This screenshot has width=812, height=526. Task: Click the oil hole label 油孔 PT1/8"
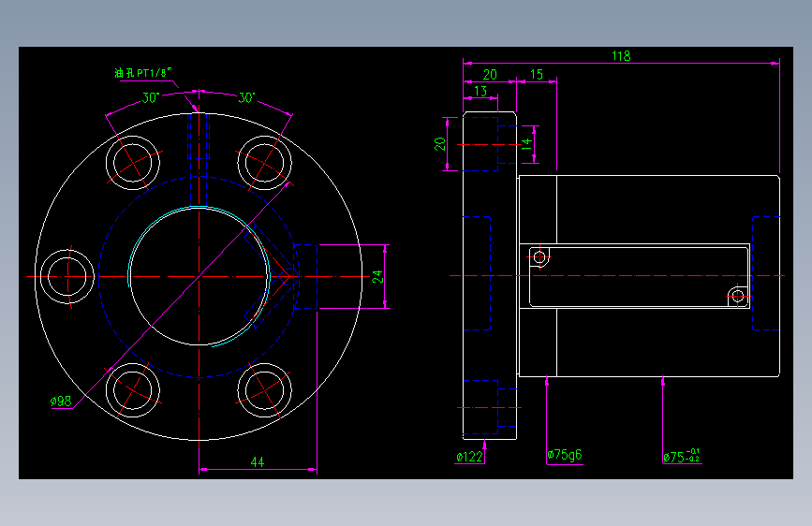coord(143,72)
